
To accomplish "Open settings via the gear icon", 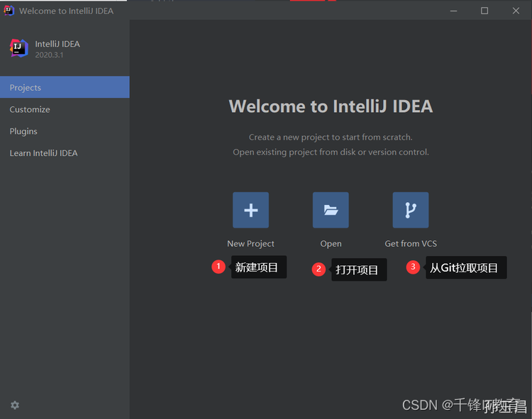I will (x=15, y=405).
